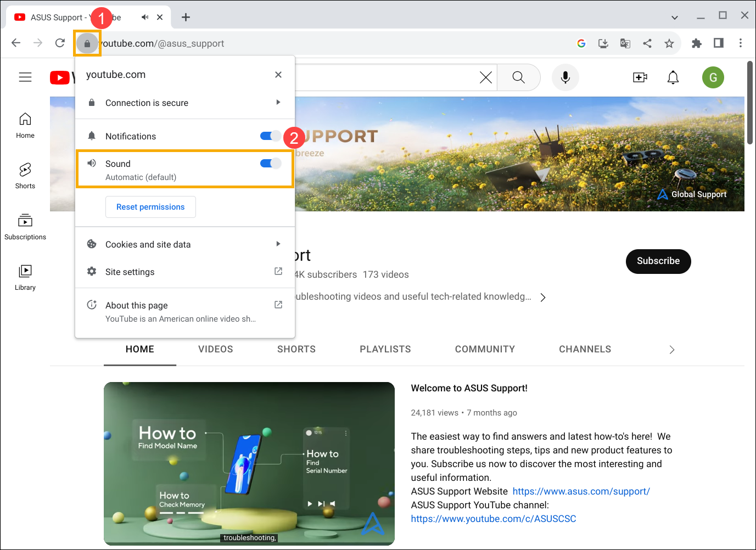Screen dimensions: 756x550
Task: Click the browser back arrow
Action: click(x=16, y=43)
